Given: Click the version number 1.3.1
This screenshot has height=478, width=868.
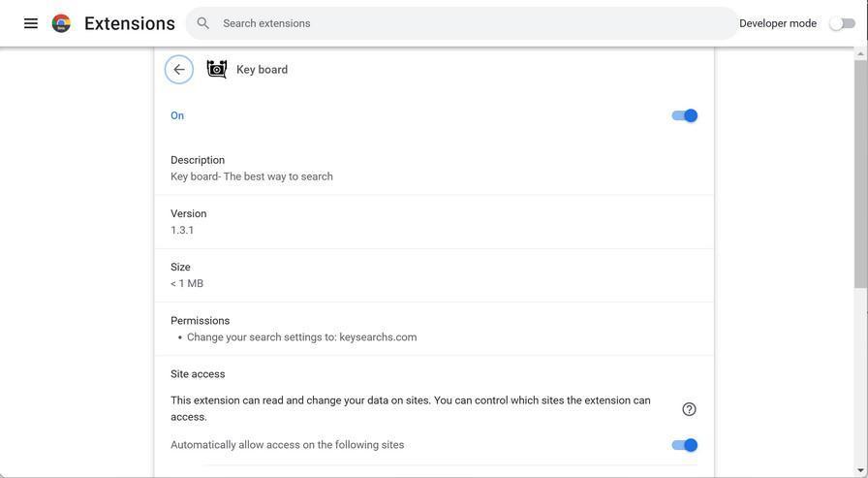Looking at the screenshot, I should pos(182,231).
